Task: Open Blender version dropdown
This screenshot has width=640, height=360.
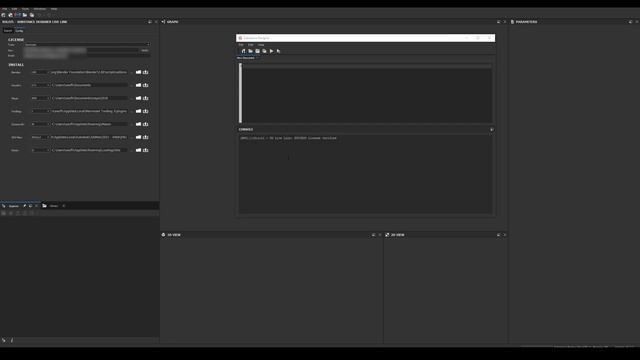Action: (x=40, y=72)
